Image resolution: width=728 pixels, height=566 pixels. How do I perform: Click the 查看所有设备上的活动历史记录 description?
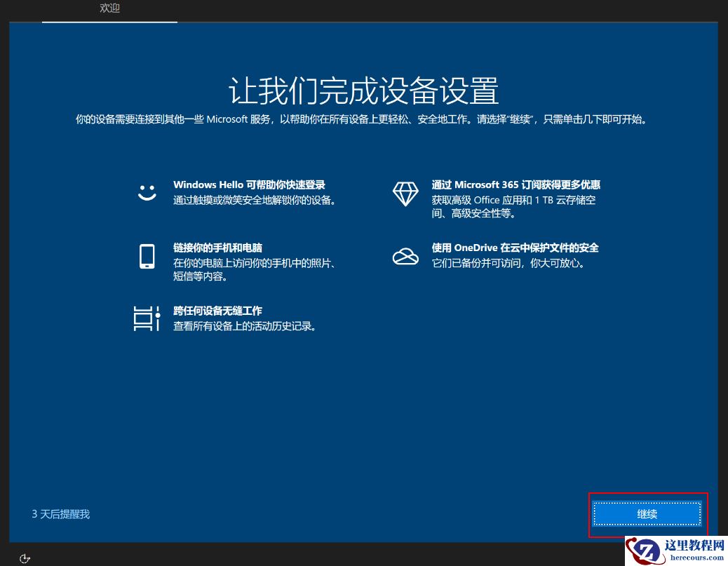coord(245,325)
